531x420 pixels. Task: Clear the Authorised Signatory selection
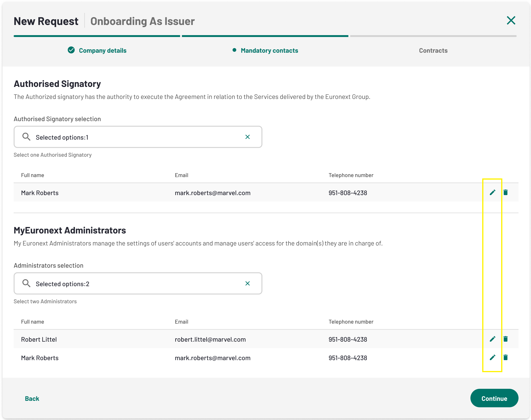coord(247,137)
